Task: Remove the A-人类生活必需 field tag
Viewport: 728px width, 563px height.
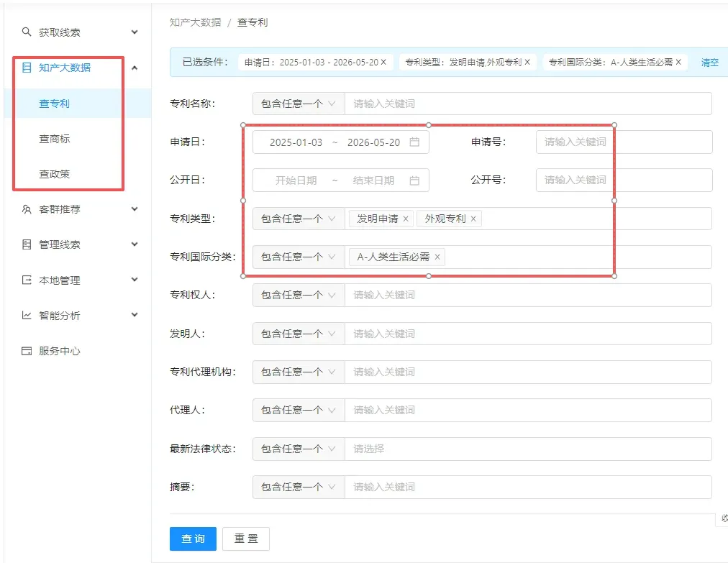Action: coord(437,257)
